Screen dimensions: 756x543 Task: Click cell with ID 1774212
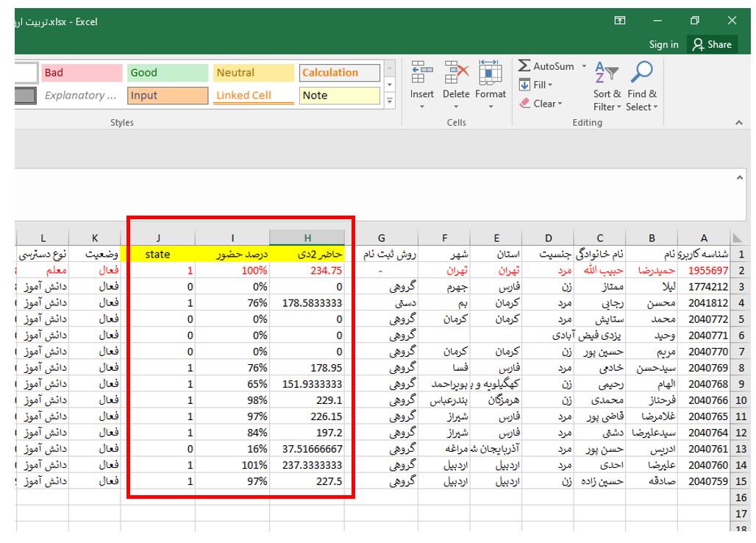click(x=704, y=286)
